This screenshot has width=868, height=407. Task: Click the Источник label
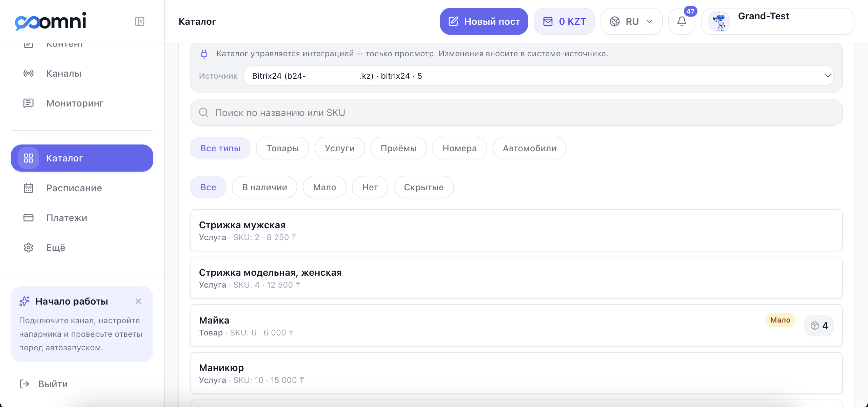tap(218, 76)
